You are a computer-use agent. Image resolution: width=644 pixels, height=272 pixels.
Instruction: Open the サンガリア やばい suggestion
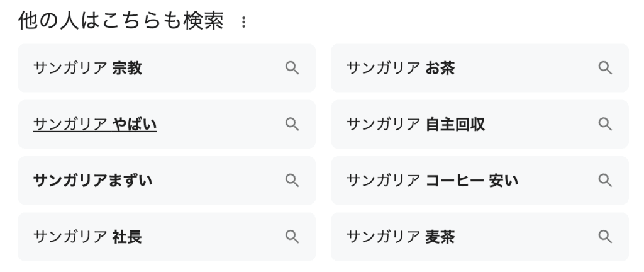tap(95, 125)
